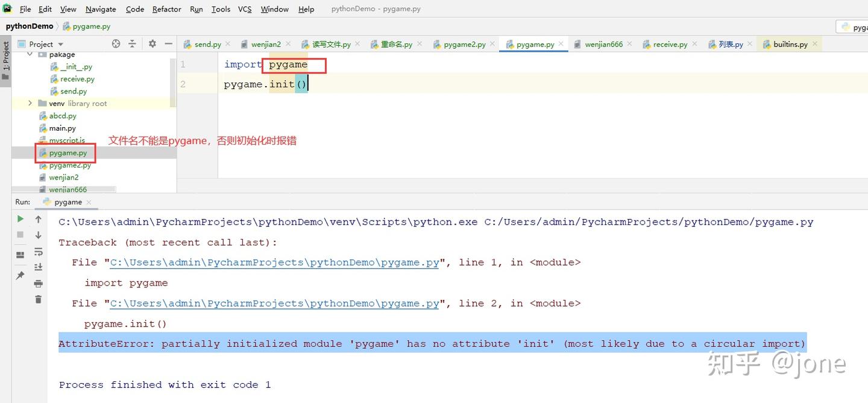Image resolution: width=868 pixels, height=403 pixels.
Task: Select opened file with crosshair icon
Action: click(x=116, y=43)
